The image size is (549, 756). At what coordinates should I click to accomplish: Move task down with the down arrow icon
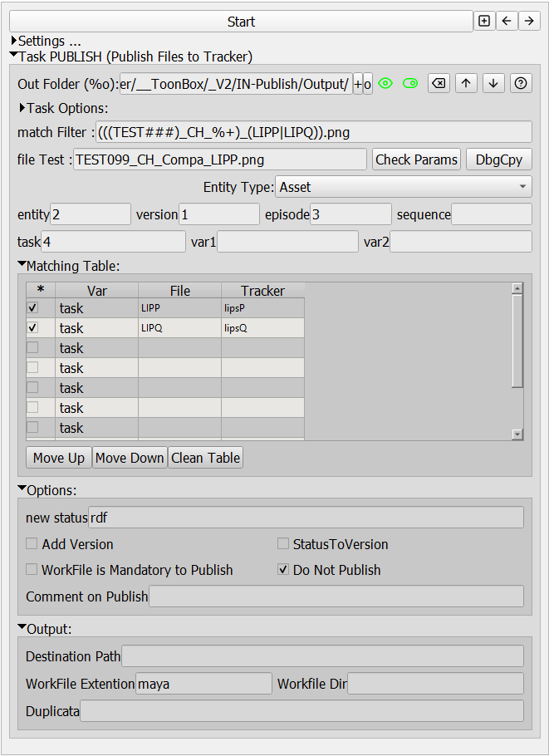493,83
